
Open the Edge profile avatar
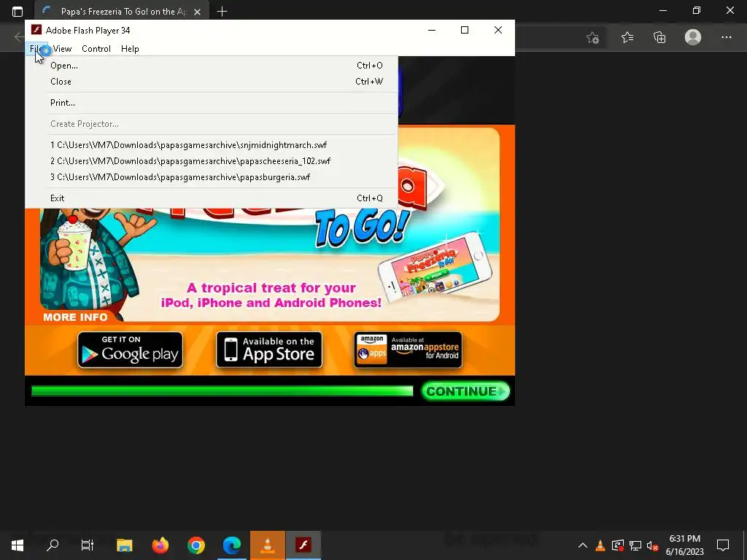(693, 37)
